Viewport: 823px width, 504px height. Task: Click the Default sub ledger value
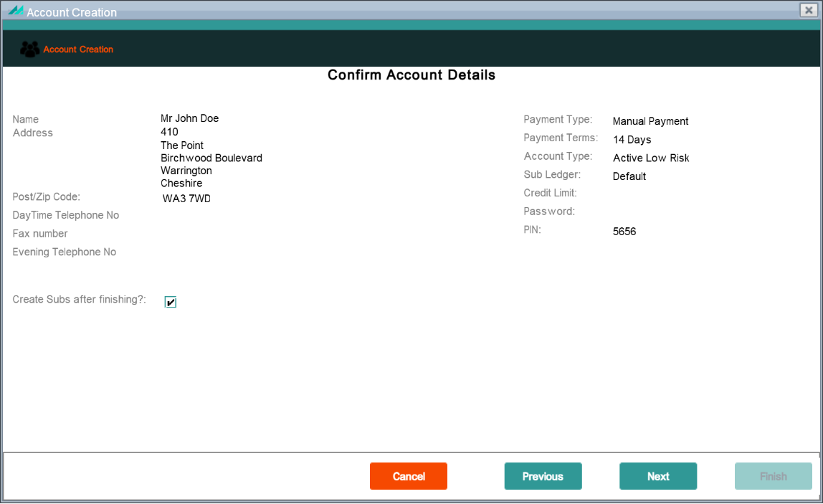pyautogui.click(x=629, y=176)
